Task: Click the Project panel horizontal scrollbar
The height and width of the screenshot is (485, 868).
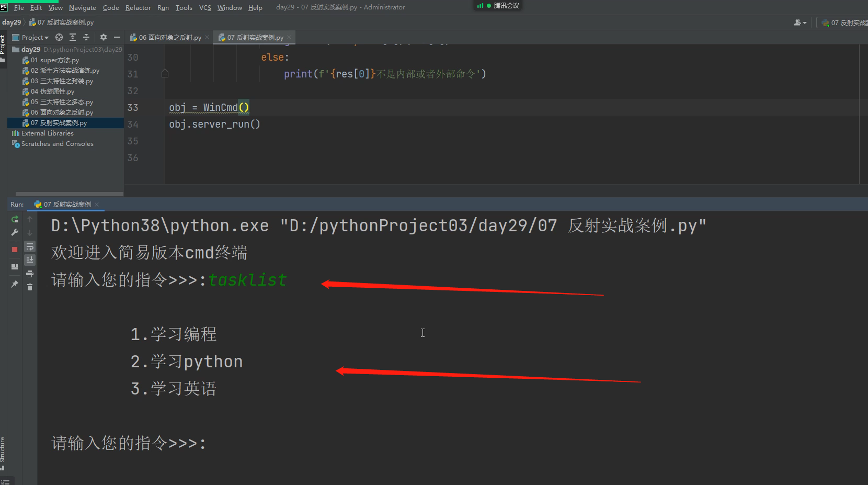Action: click(x=70, y=194)
